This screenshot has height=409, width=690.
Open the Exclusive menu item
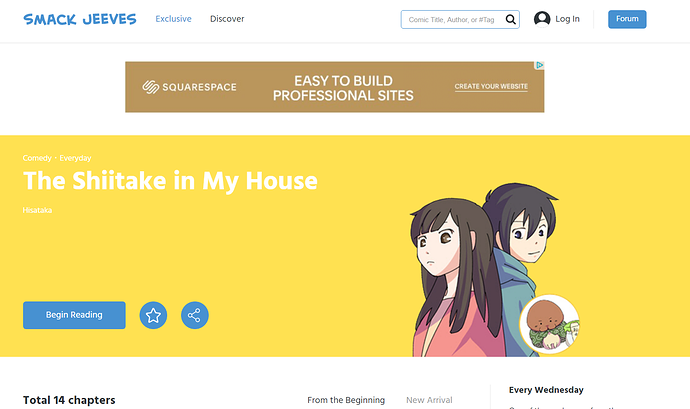(x=173, y=19)
